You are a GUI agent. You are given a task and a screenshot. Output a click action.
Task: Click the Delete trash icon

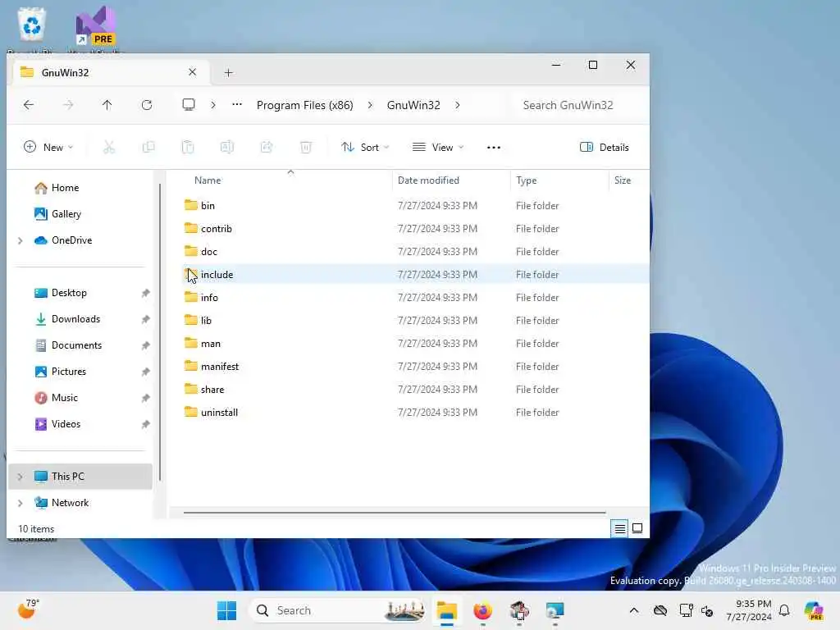click(x=306, y=147)
